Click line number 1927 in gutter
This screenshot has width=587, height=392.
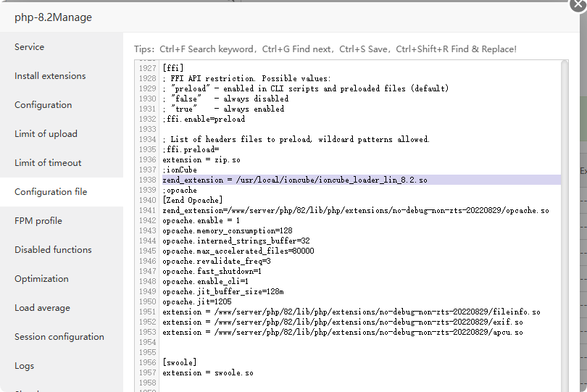(147, 68)
